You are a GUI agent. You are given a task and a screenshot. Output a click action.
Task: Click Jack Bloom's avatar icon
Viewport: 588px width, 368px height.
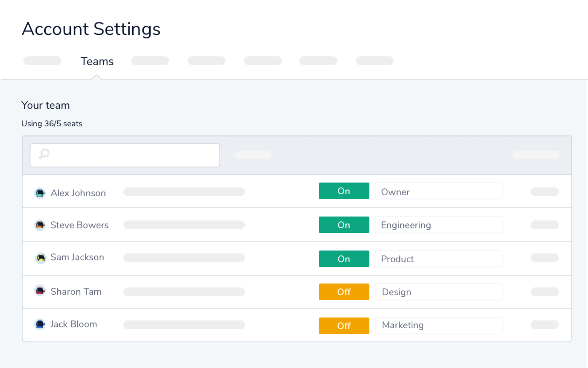(x=40, y=324)
